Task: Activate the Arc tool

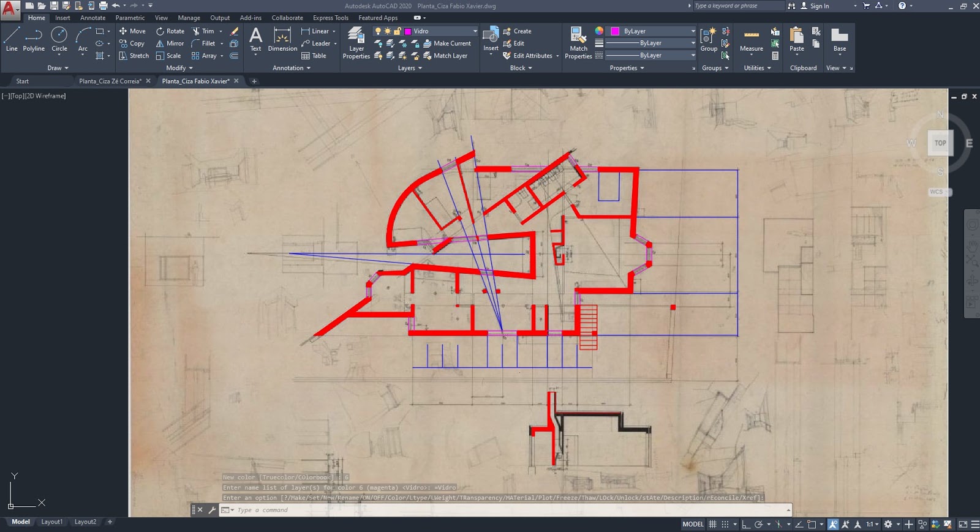Action: [x=83, y=39]
